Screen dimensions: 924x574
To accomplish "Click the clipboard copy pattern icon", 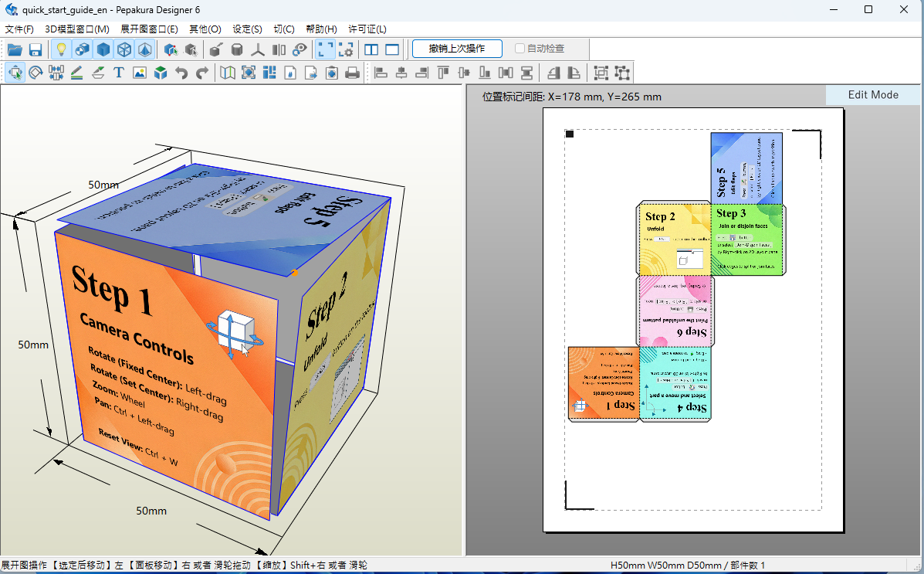I will (332, 73).
